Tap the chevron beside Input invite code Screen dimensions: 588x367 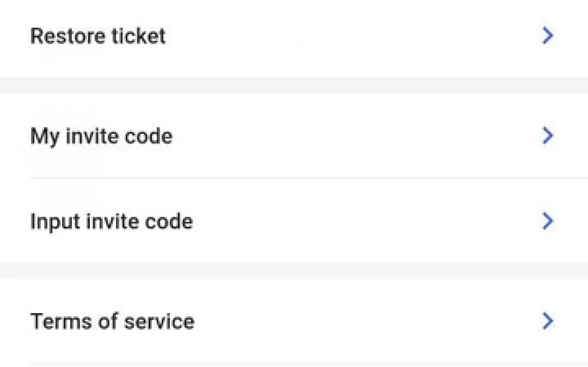click(548, 221)
